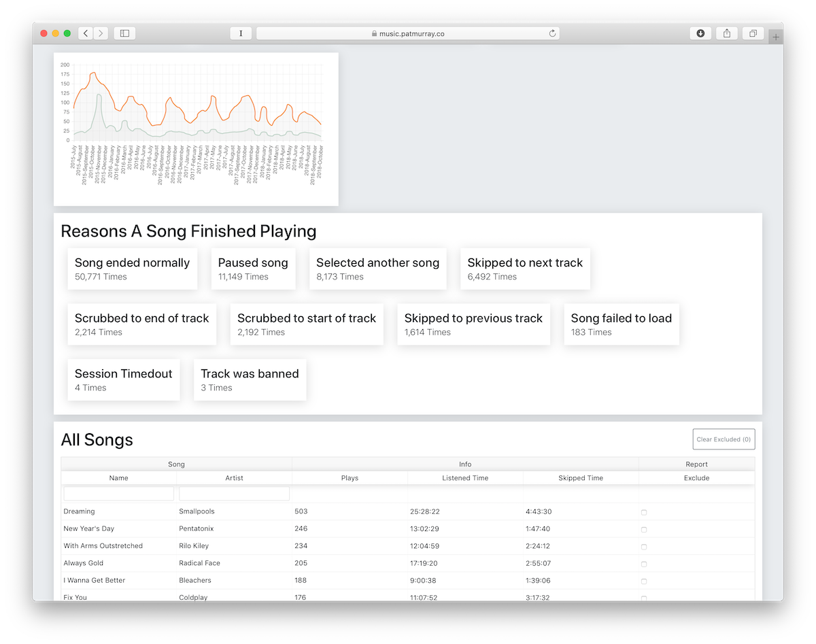Toggle the Safari sidebar icon
Image resolution: width=816 pixels, height=644 pixels.
click(124, 32)
